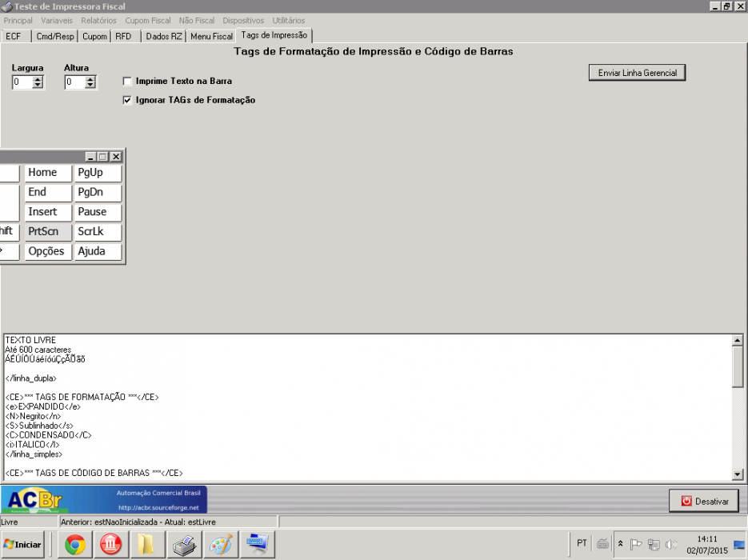748x560 pixels.
Task: Increase the Altura value
Action: click(x=90, y=79)
